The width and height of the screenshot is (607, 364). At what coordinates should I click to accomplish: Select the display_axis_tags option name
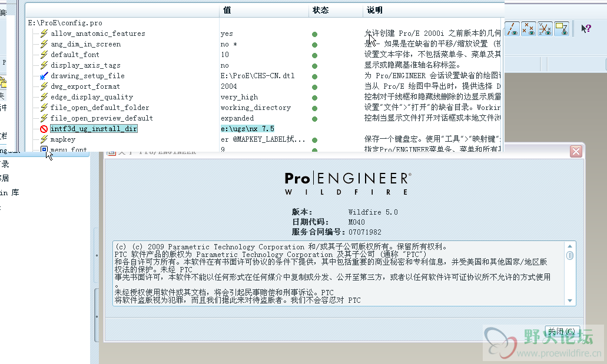tap(85, 65)
